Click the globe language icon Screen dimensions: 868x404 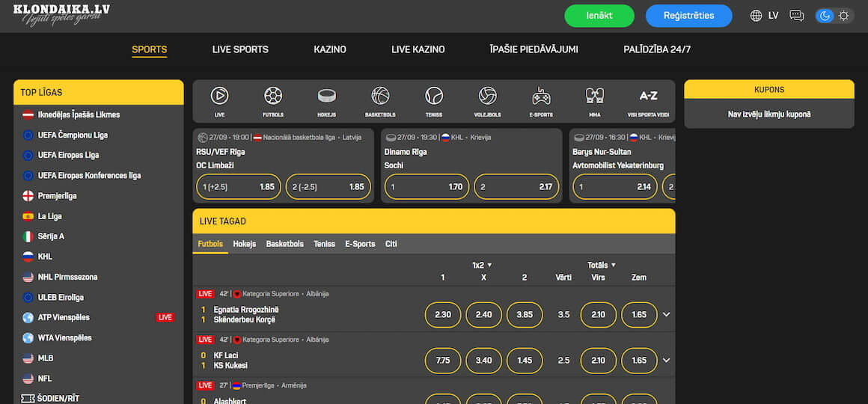click(757, 16)
